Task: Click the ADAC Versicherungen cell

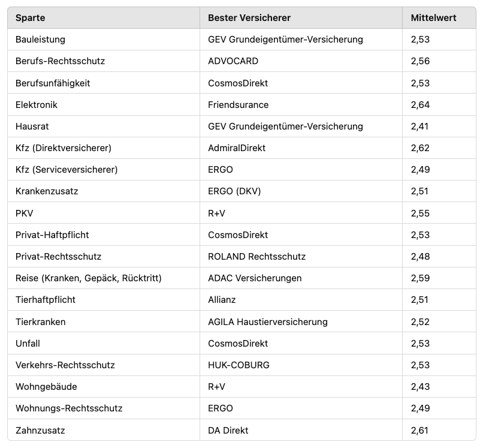Action: [x=255, y=278]
